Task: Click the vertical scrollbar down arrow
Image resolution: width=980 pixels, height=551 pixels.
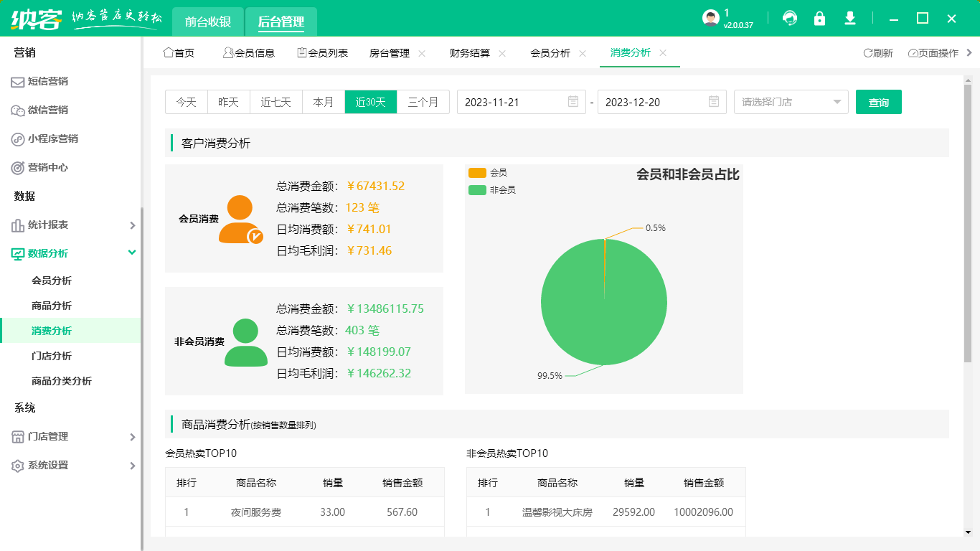Action: click(x=968, y=532)
